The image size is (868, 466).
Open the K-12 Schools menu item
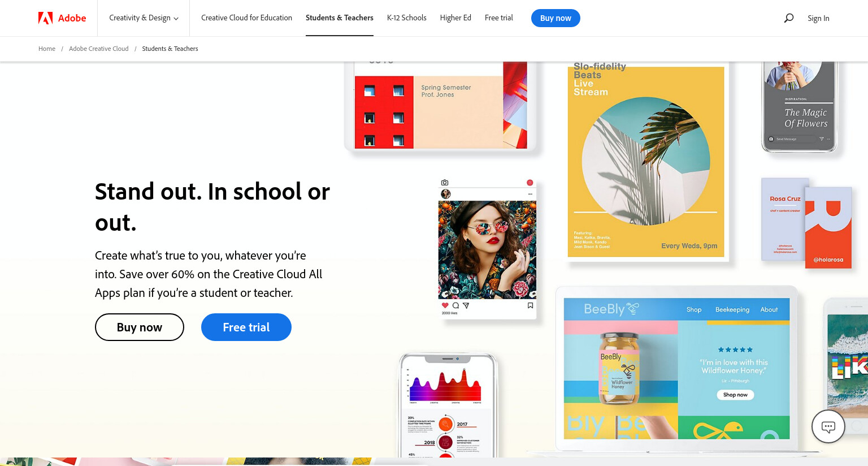(x=407, y=18)
